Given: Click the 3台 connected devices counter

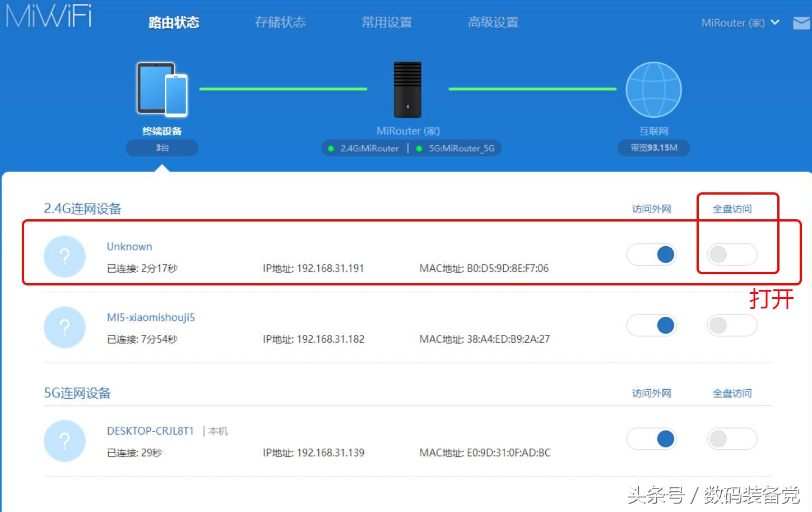Looking at the screenshot, I should coord(162,147).
